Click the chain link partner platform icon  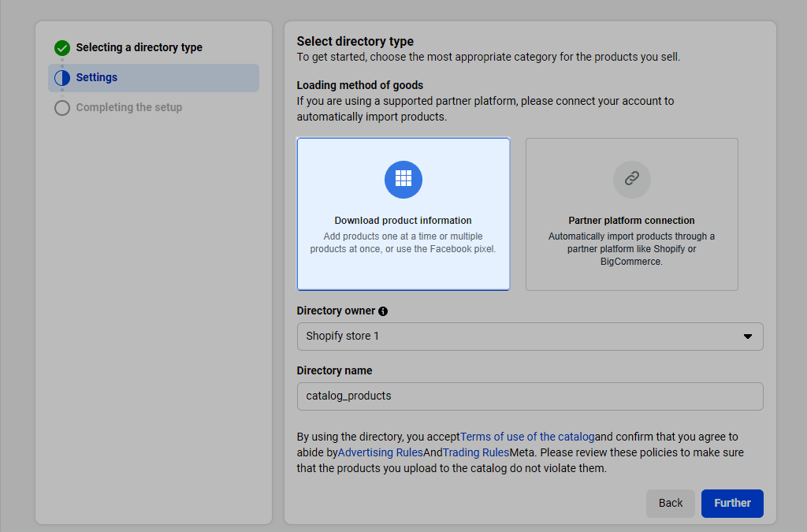[632, 179]
